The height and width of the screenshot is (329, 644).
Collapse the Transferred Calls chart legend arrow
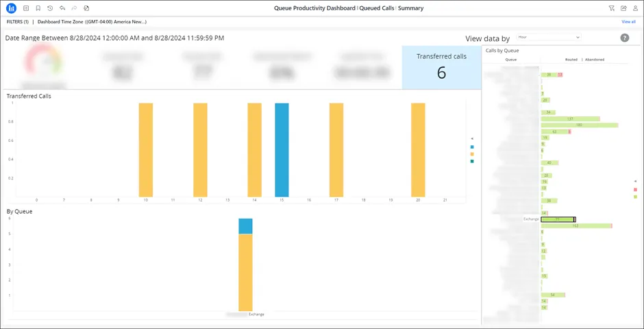pyautogui.click(x=472, y=138)
